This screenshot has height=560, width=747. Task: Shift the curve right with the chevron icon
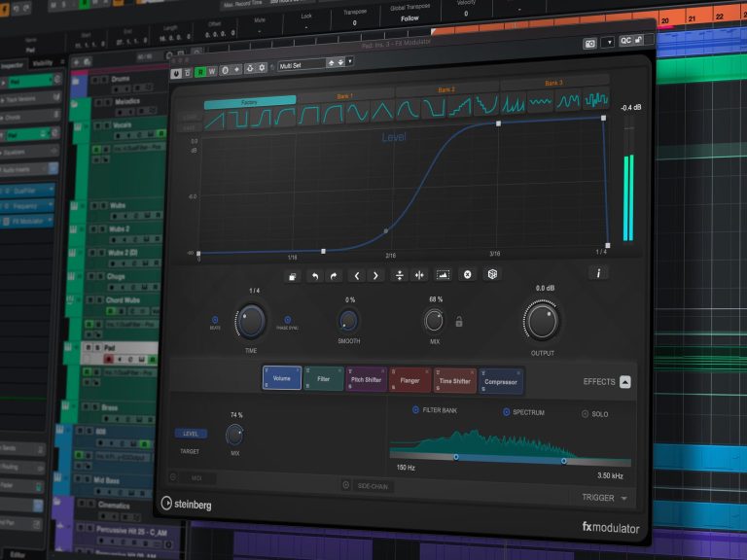(x=375, y=275)
